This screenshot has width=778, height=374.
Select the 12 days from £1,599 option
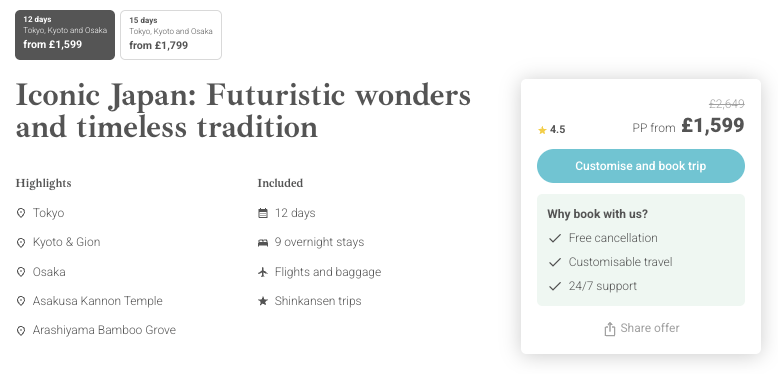click(x=65, y=35)
